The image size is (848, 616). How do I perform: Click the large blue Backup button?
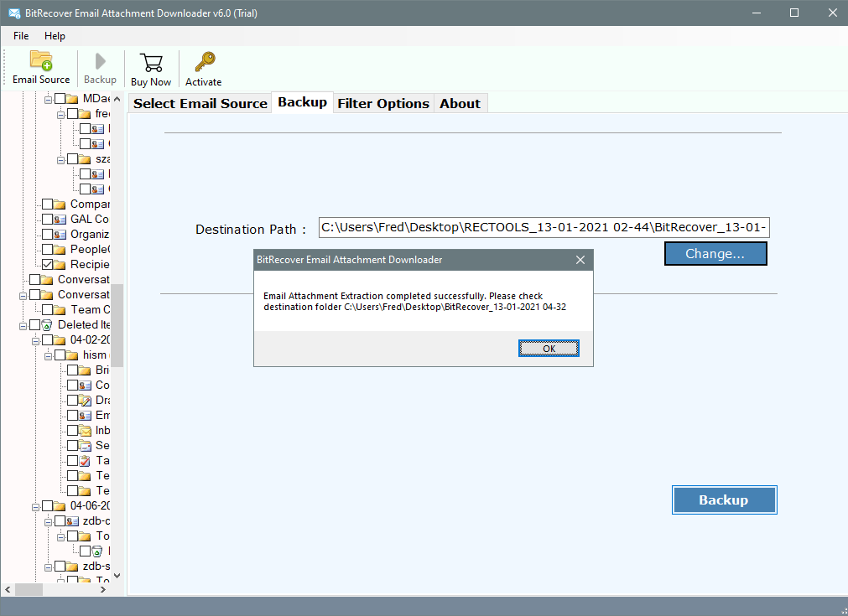[x=724, y=500]
